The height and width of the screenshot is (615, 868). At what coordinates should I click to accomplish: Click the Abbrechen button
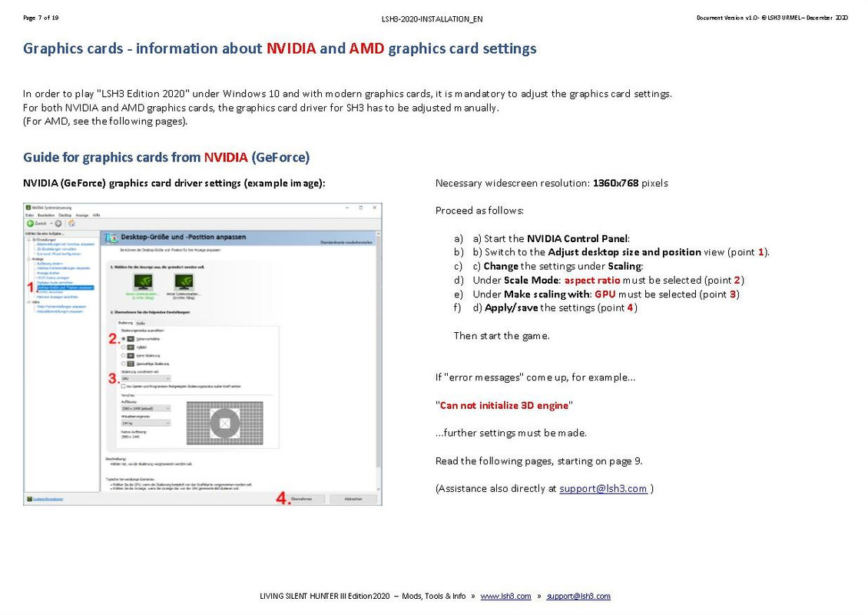click(x=353, y=499)
